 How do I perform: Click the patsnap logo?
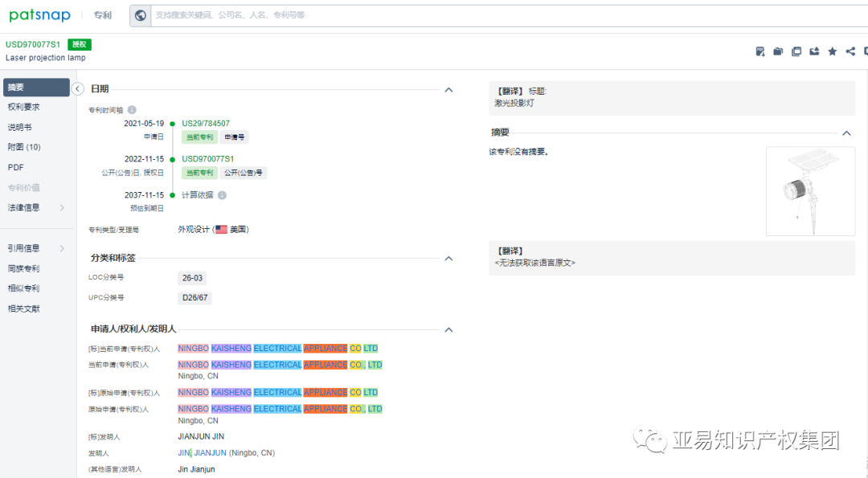pos(40,15)
